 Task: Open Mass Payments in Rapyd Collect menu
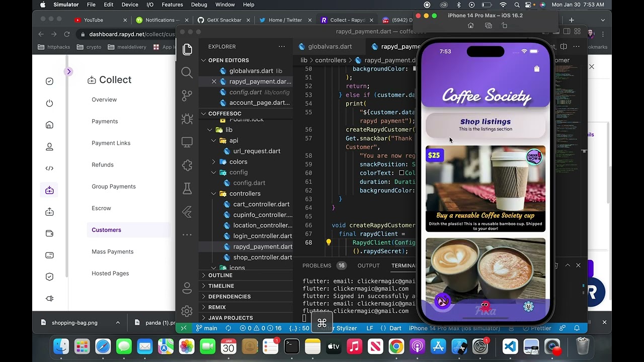pyautogui.click(x=112, y=251)
